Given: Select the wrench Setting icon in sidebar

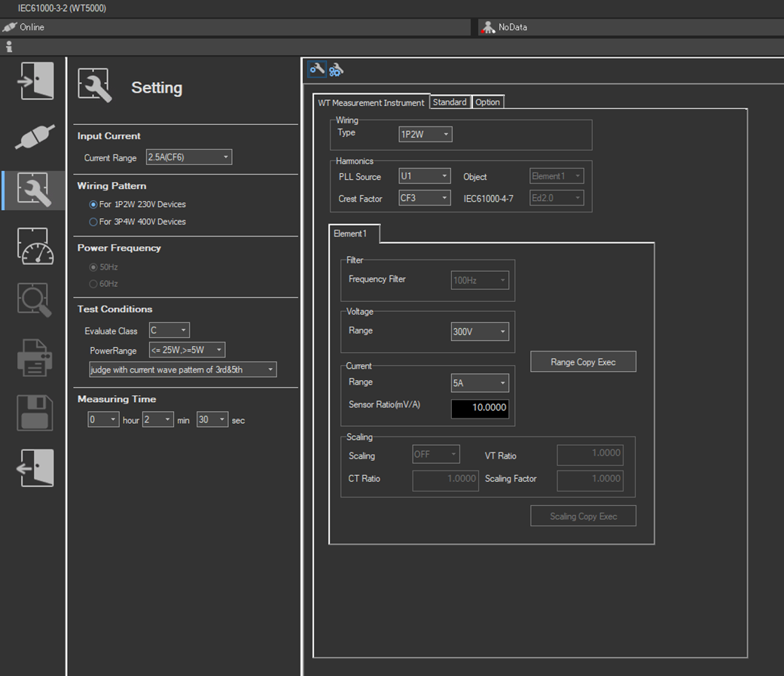Looking at the screenshot, I should point(35,190).
